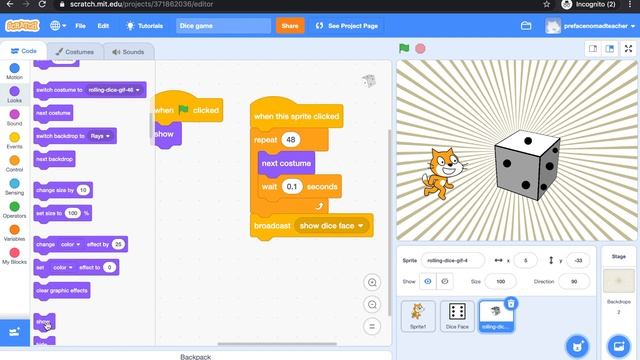Expand the Backpack panel

pos(196,356)
